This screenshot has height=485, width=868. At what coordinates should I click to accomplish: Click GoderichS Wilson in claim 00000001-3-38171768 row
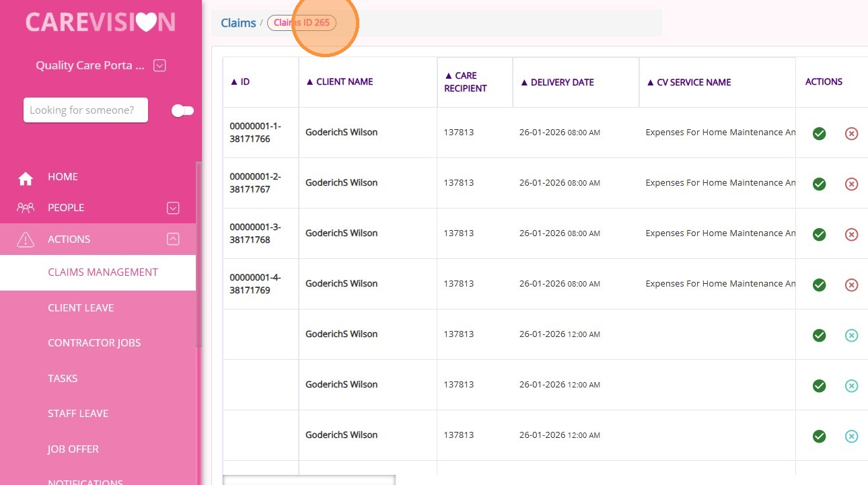point(341,233)
